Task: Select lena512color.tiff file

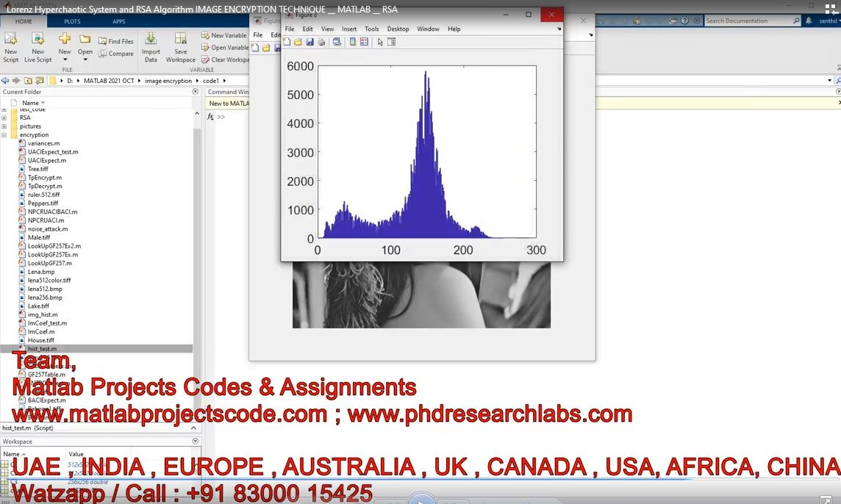Action: (49, 281)
